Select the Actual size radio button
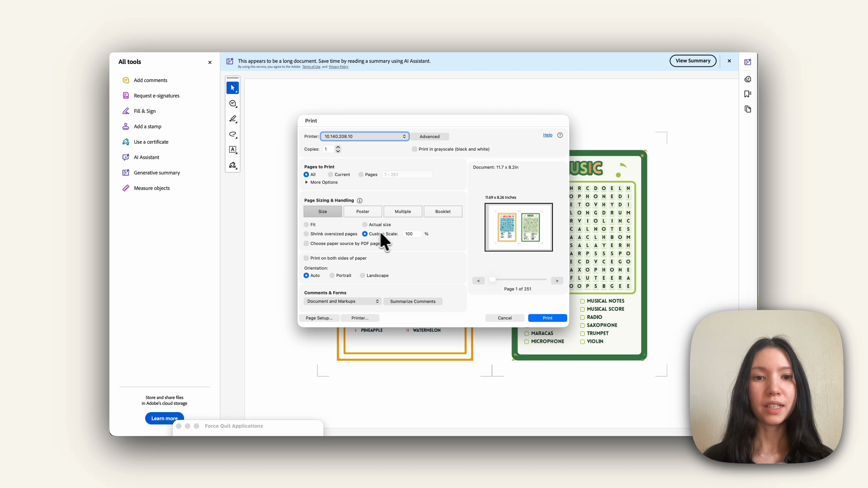This screenshot has width=868, height=488. click(x=365, y=225)
